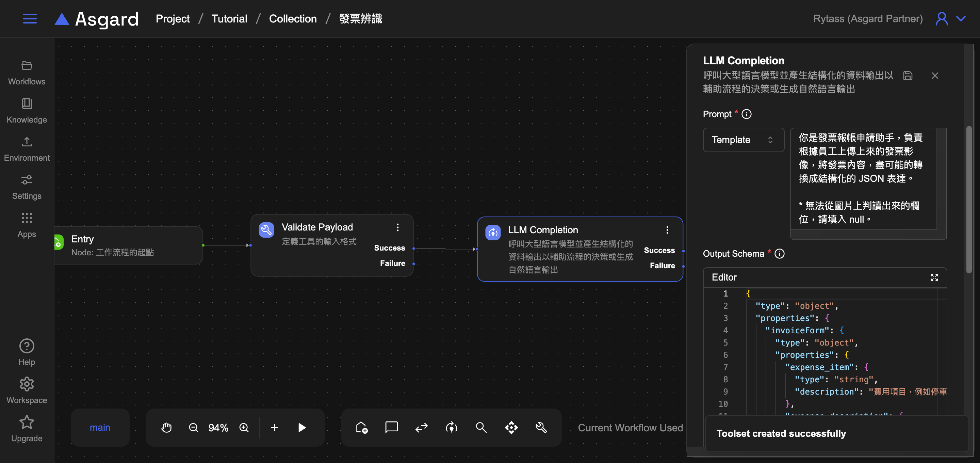Open the hamburger menu icon
Viewport: 980px width, 463px height.
point(30,19)
